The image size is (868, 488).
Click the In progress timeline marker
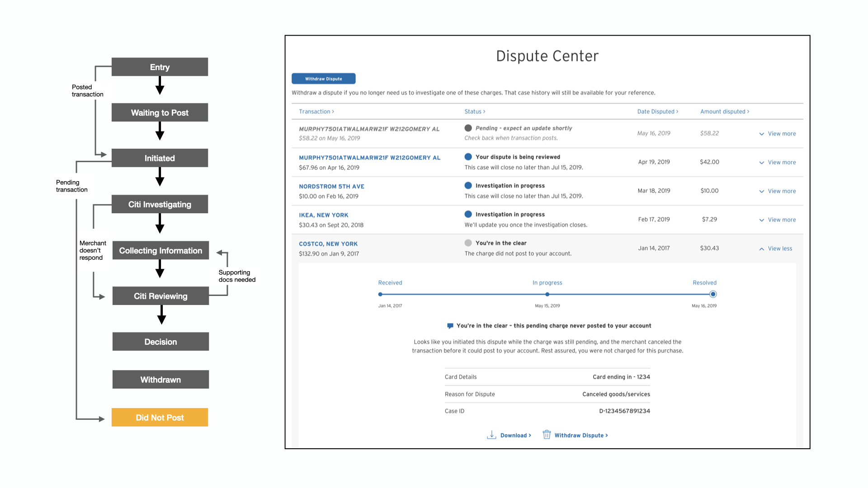[547, 294]
